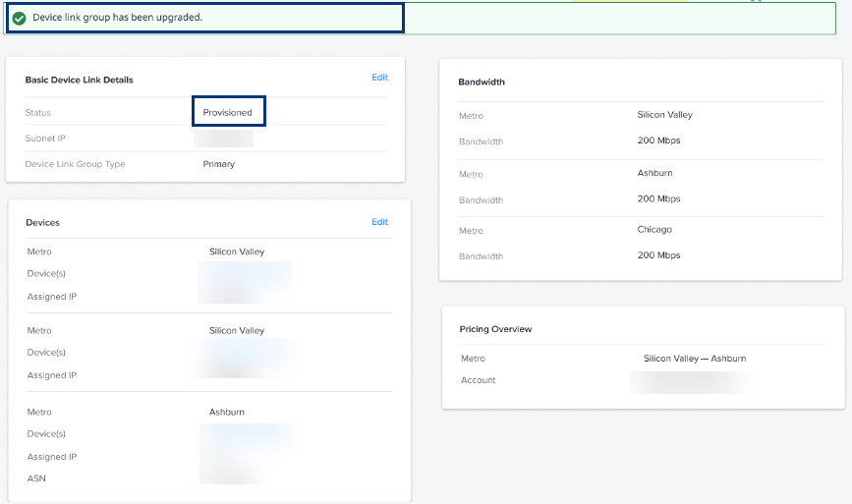
Task: Click the Bandwidth panel heading
Action: (x=482, y=83)
